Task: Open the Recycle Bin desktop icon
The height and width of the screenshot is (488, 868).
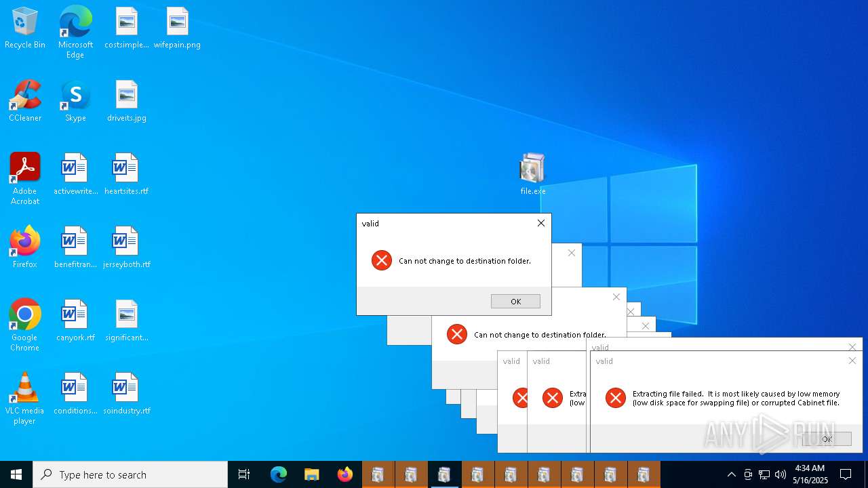Action: [x=25, y=28]
